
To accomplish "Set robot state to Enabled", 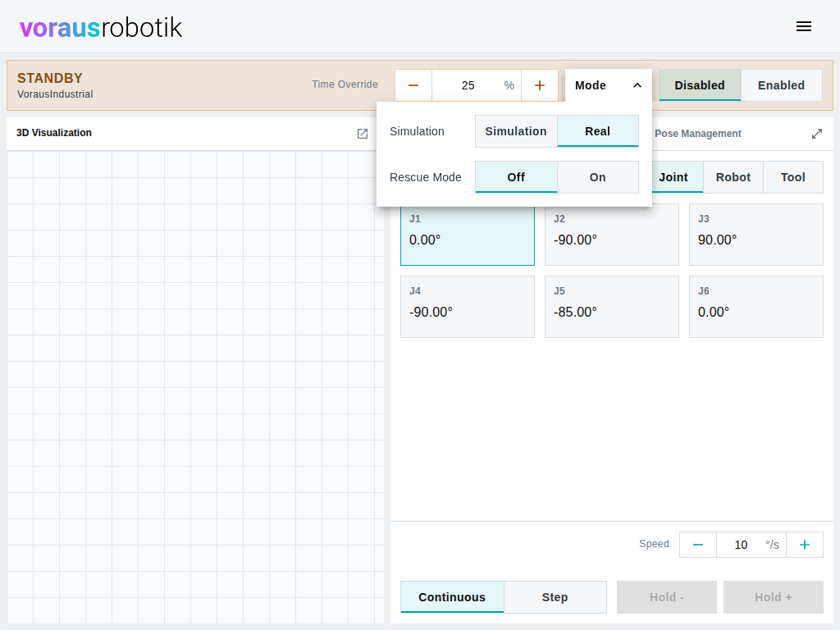I will click(781, 85).
